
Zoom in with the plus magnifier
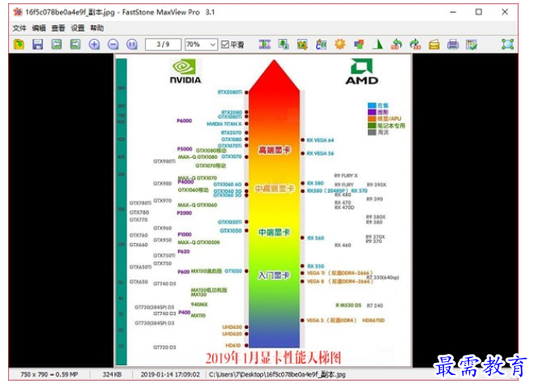[94, 45]
